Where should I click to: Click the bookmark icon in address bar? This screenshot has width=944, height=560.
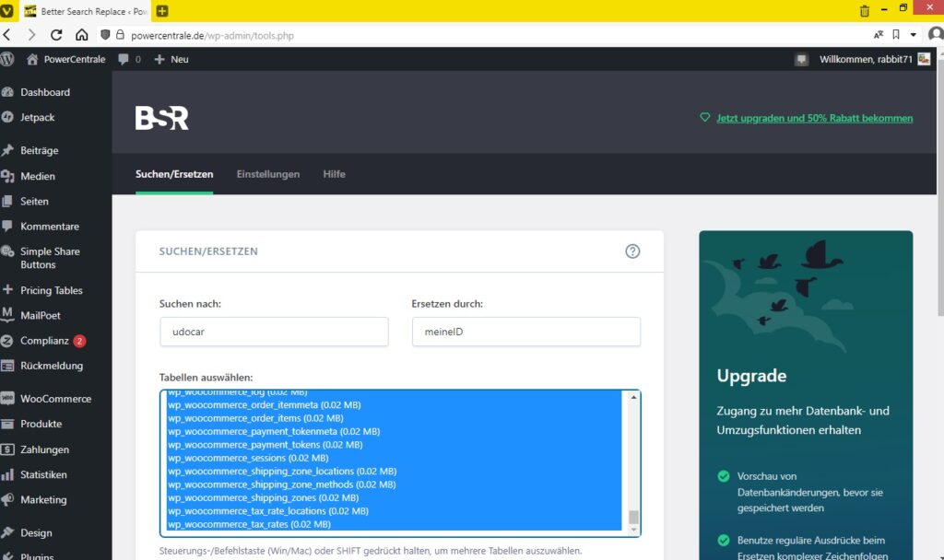pos(896,35)
